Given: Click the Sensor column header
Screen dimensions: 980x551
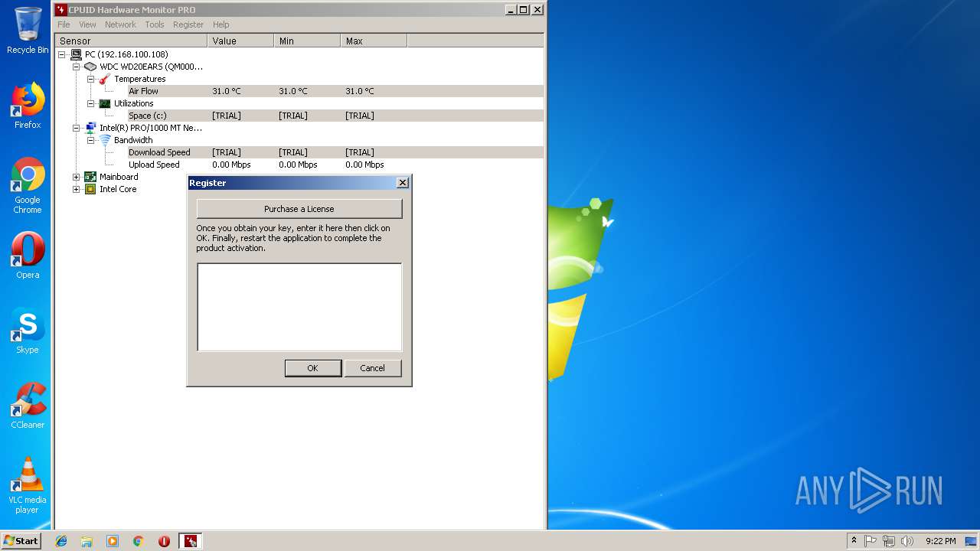Looking at the screenshot, I should (131, 41).
